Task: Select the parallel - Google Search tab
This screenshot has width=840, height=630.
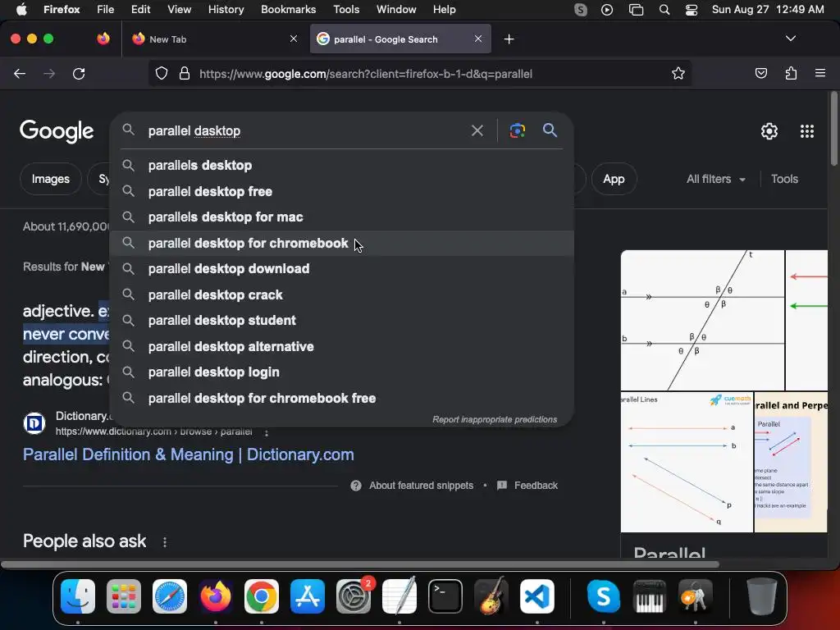Action: click(x=400, y=39)
